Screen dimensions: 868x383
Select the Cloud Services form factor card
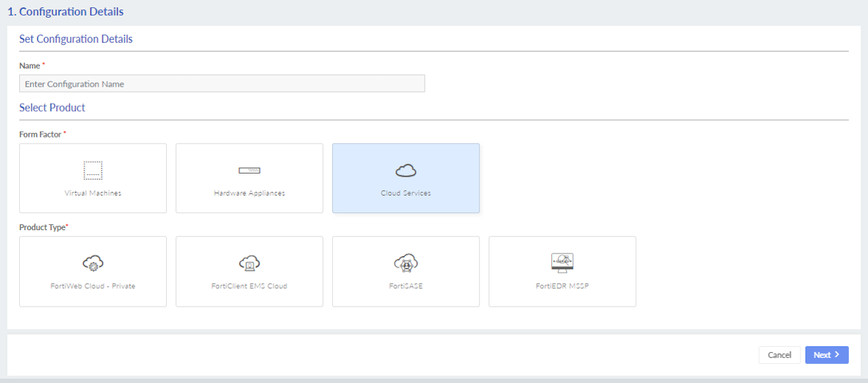click(406, 178)
